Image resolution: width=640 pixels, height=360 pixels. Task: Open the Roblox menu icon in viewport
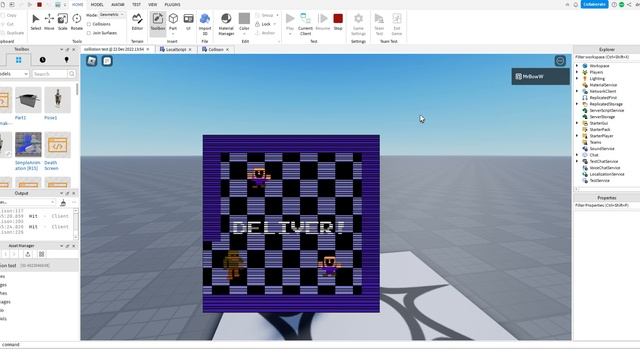pos(91,61)
